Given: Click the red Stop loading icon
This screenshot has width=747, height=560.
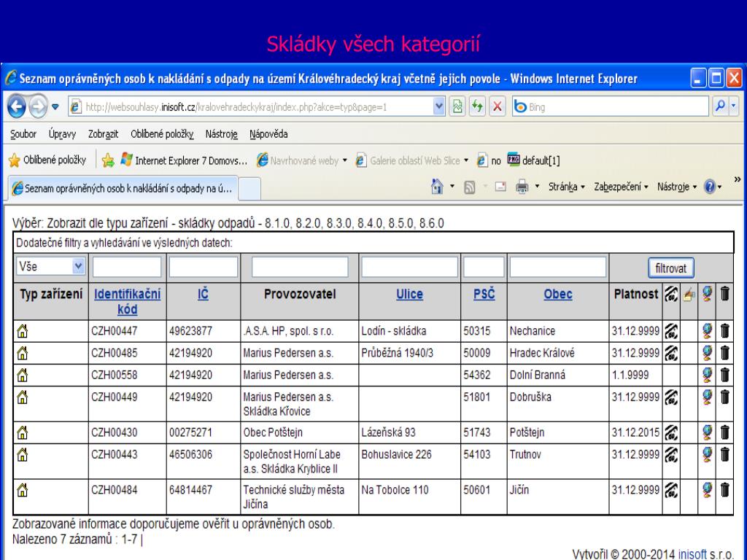Looking at the screenshot, I should 498,107.
